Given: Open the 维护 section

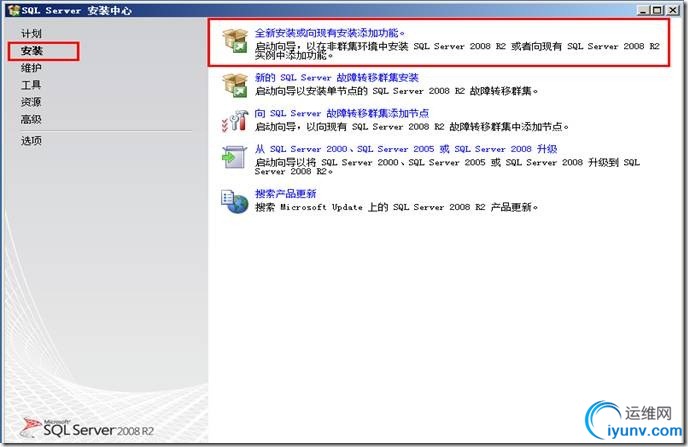Looking at the screenshot, I should pos(31,68).
